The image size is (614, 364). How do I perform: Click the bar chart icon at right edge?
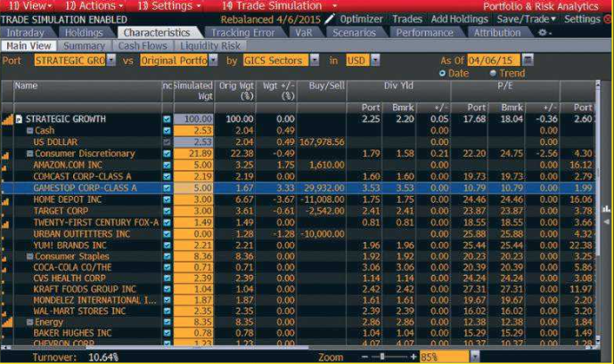[x=607, y=209]
